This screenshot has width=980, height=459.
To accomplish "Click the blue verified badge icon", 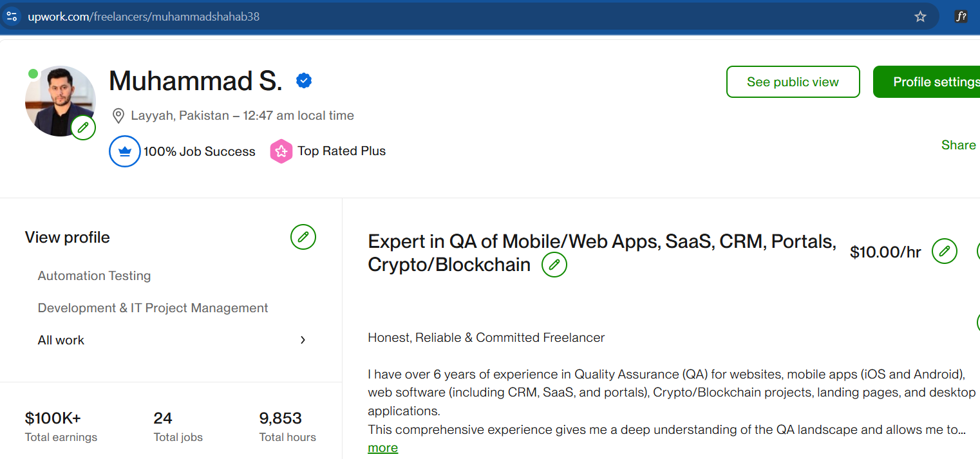I will point(304,80).
